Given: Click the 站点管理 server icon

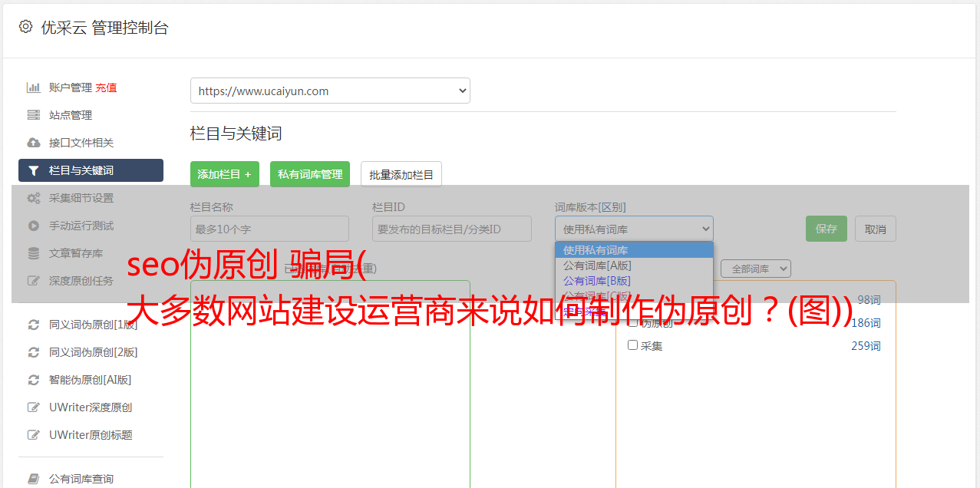Looking at the screenshot, I should (x=33, y=115).
